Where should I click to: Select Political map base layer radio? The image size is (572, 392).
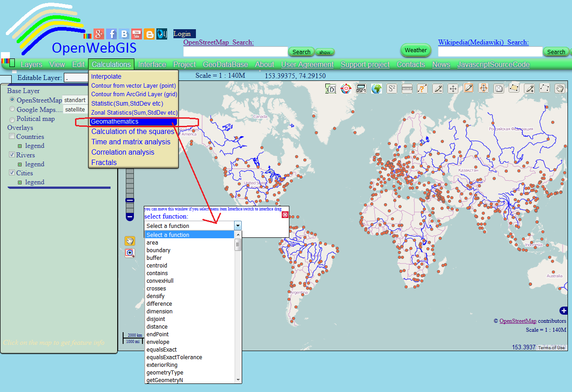[x=12, y=119]
